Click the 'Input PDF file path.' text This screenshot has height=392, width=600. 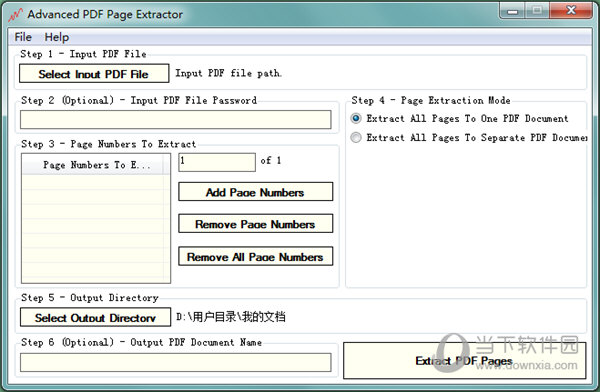tap(228, 73)
